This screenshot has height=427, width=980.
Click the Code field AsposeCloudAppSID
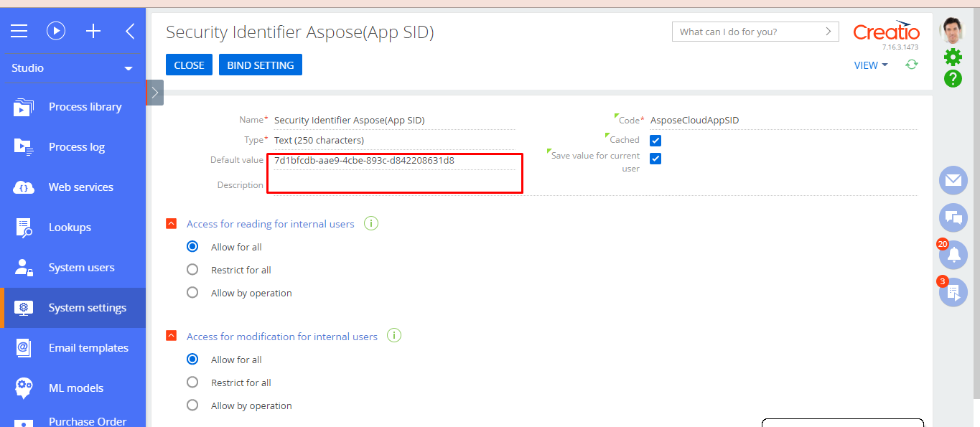783,121
